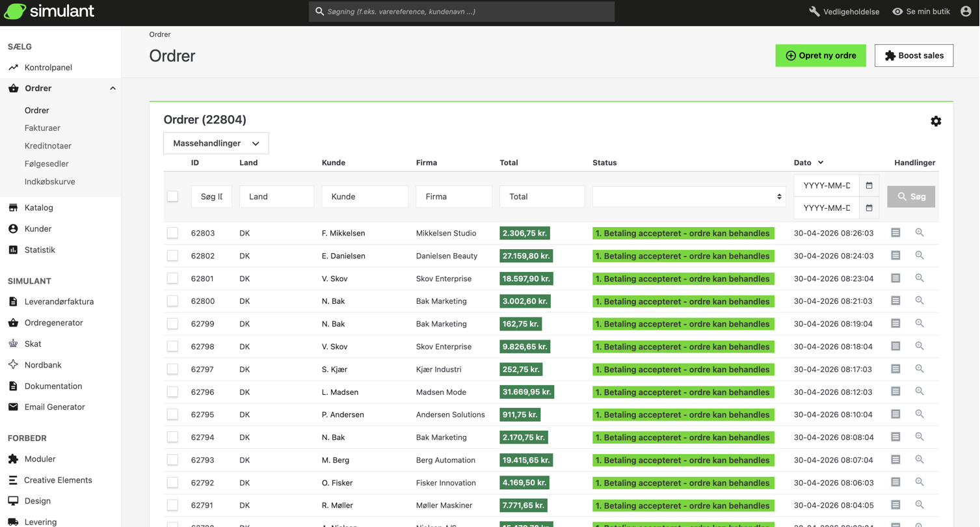Open Vedligeholdelse wrench icon
980x527 pixels.
pos(814,12)
